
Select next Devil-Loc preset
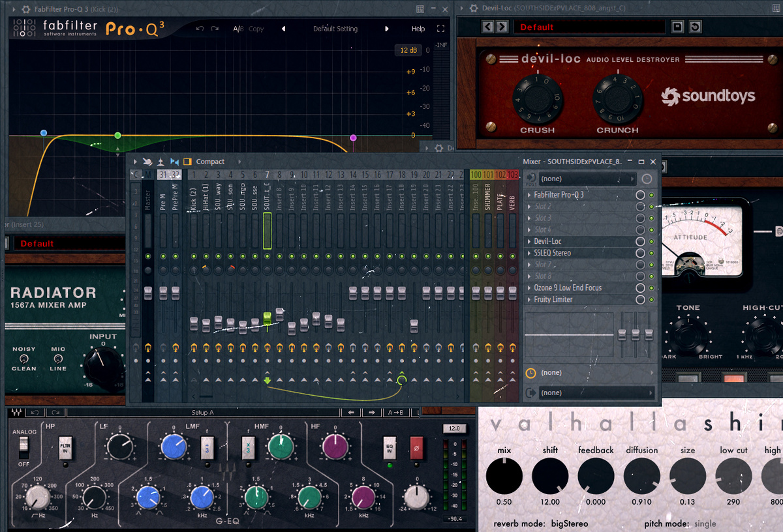[502, 27]
